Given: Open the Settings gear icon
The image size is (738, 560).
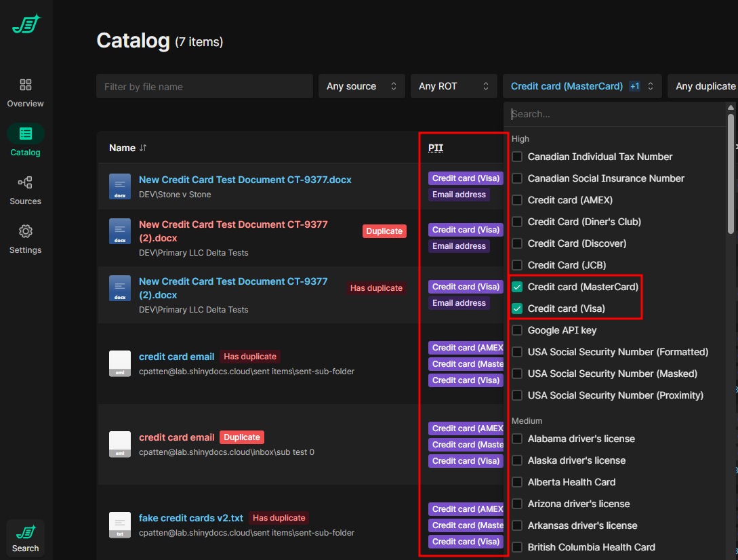Looking at the screenshot, I should (26, 231).
